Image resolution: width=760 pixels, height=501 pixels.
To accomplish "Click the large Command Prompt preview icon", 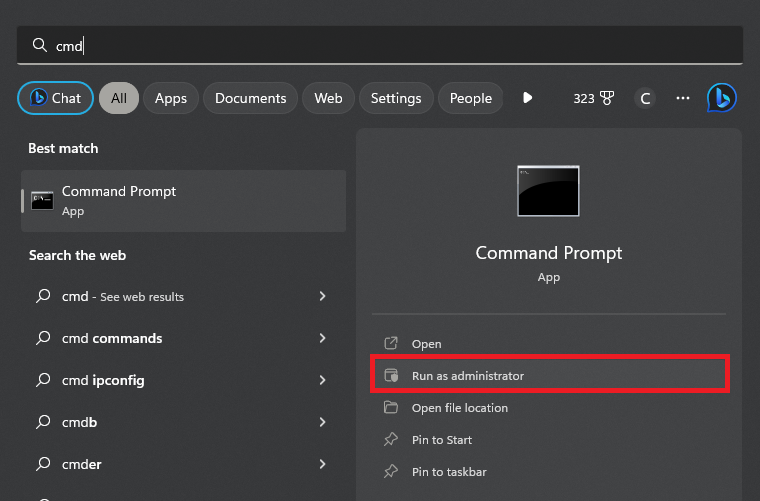I will pyautogui.click(x=548, y=191).
